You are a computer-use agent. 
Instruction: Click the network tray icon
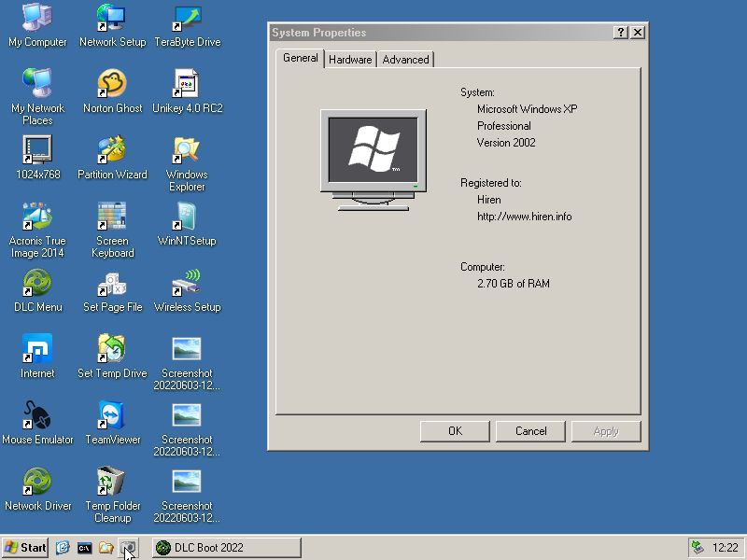point(698,548)
